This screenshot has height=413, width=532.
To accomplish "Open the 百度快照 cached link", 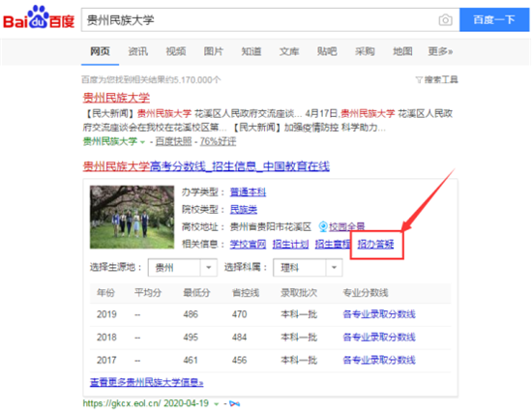I will (x=173, y=141).
